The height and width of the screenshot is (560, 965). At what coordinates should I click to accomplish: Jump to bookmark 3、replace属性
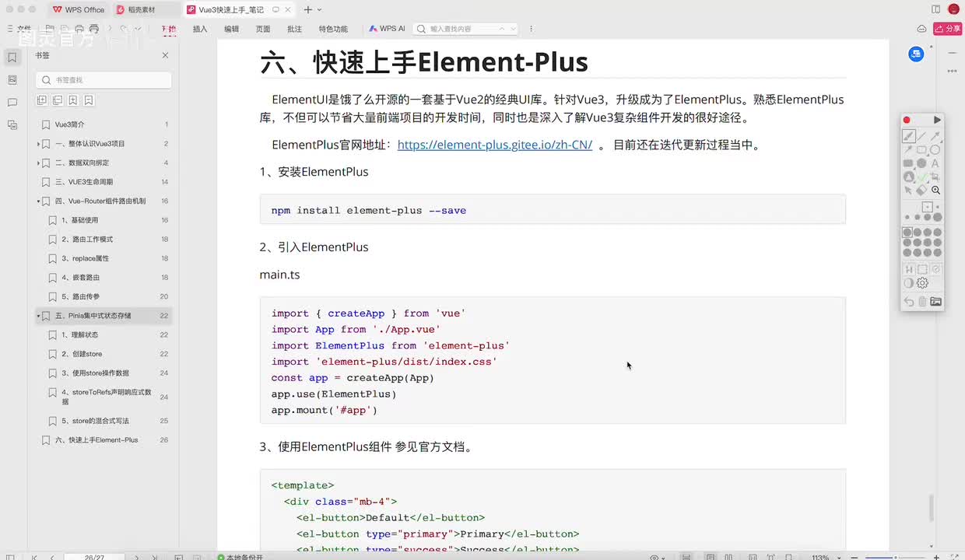[86, 258]
